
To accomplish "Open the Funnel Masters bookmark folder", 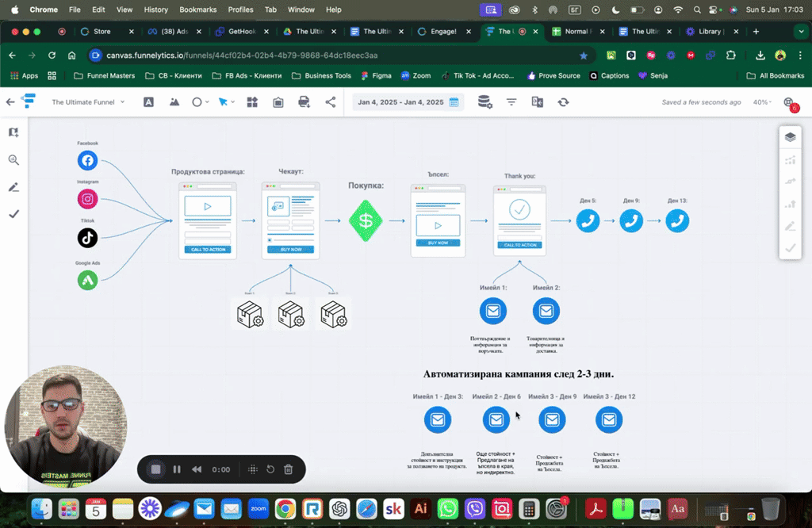I will coord(105,75).
